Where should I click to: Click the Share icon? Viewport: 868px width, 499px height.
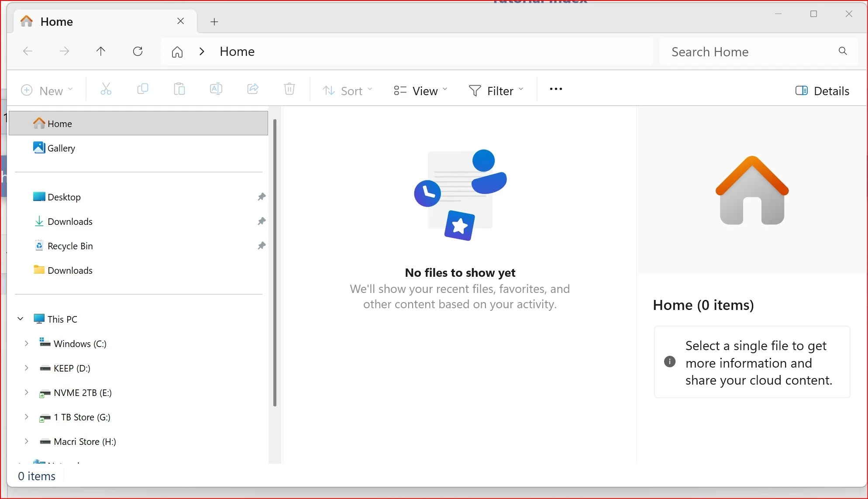pos(253,89)
